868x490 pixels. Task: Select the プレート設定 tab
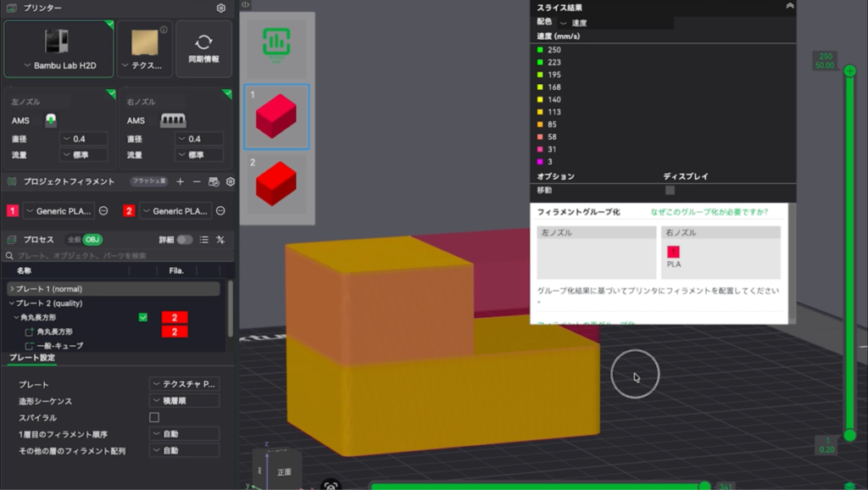click(x=32, y=358)
